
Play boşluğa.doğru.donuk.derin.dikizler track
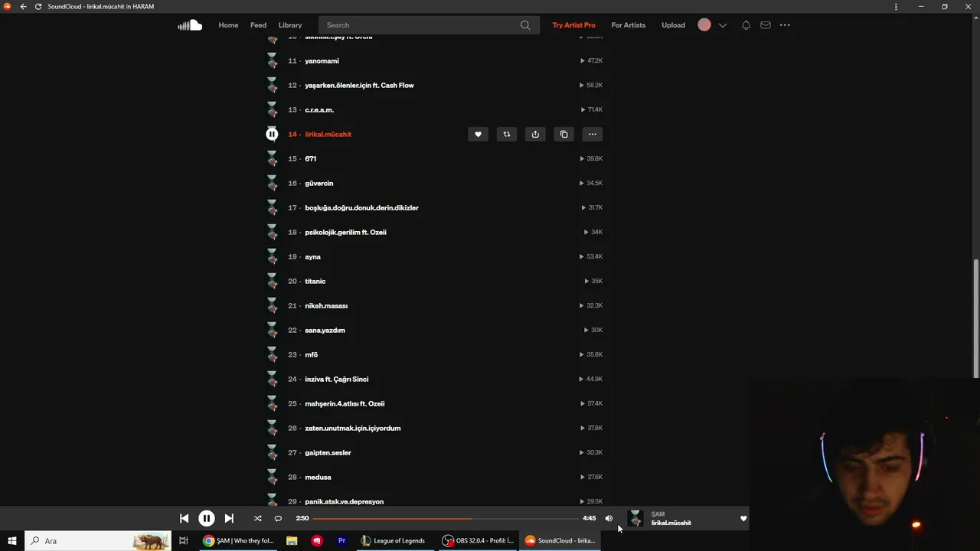tap(361, 207)
